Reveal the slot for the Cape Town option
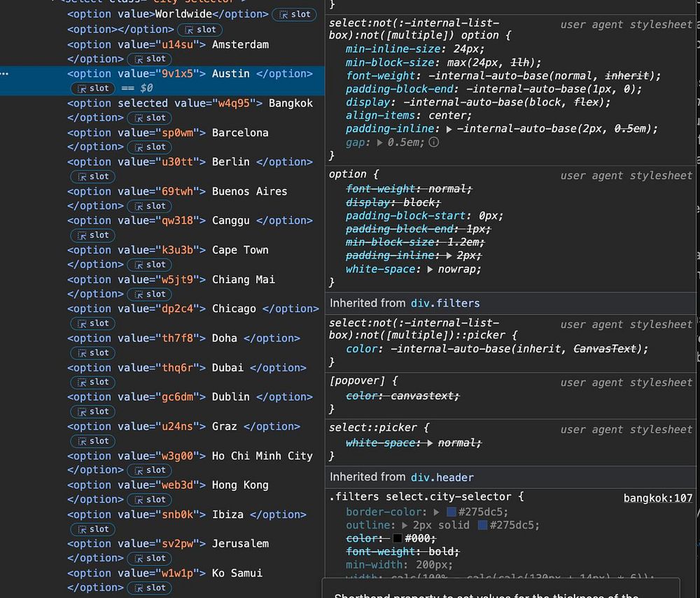 coord(150,264)
